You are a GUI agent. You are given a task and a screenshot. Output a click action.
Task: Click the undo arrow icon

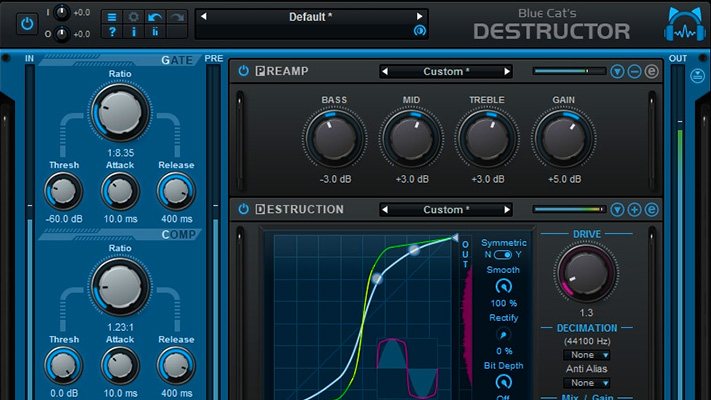[154, 17]
